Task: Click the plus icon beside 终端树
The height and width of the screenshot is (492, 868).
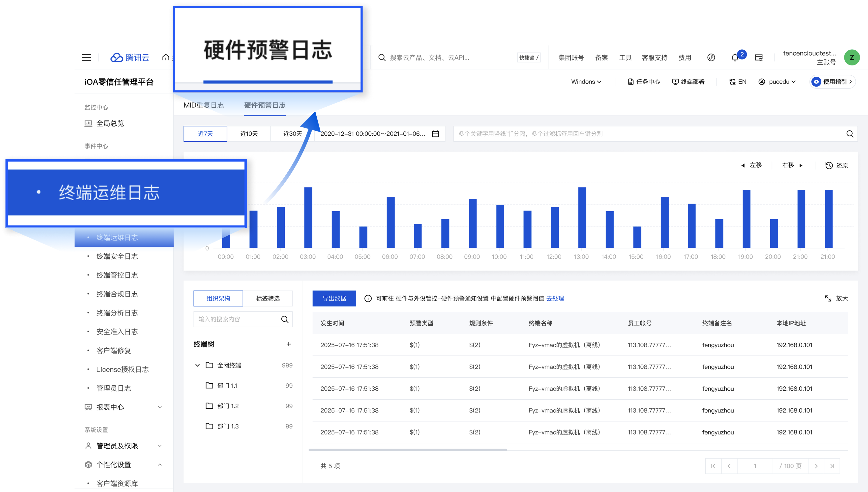Action: coord(288,344)
